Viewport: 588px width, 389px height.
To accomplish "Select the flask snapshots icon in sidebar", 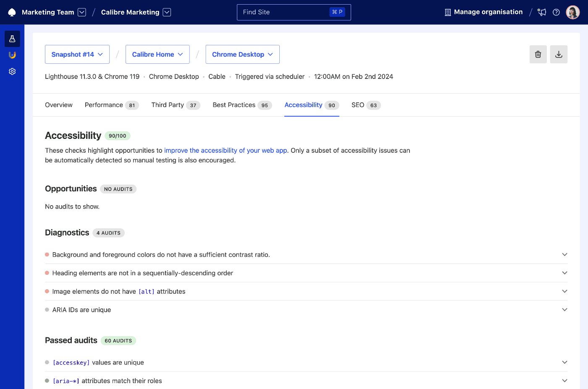I will 12,39.
